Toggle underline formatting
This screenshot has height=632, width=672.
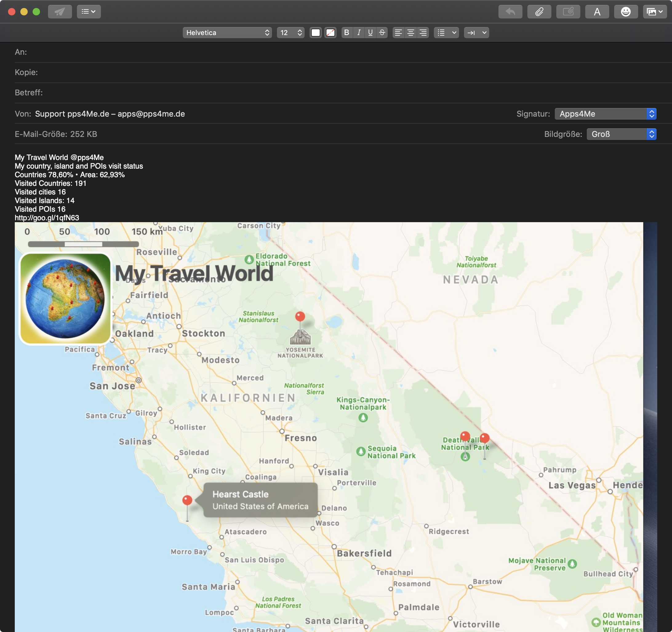point(370,33)
